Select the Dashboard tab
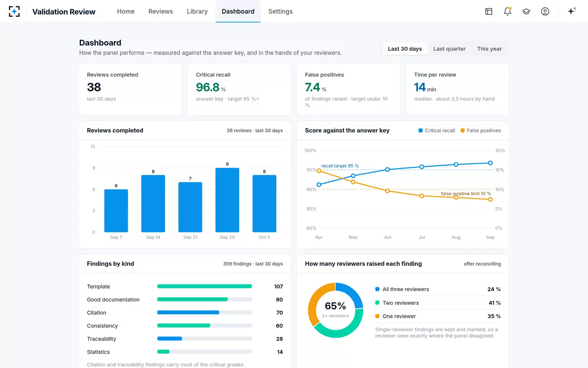588x368 pixels. (x=238, y=11)
